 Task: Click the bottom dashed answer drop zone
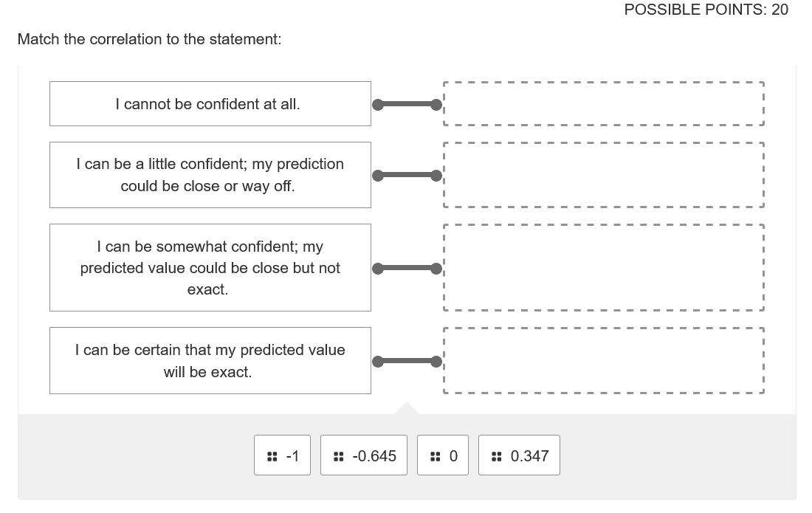[603, 360]
